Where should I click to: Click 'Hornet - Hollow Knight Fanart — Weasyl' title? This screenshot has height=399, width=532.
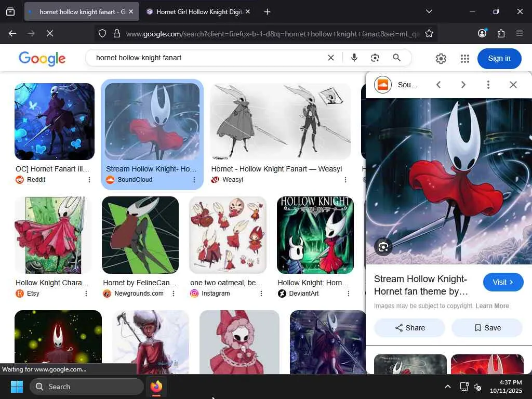pos(276,169)
